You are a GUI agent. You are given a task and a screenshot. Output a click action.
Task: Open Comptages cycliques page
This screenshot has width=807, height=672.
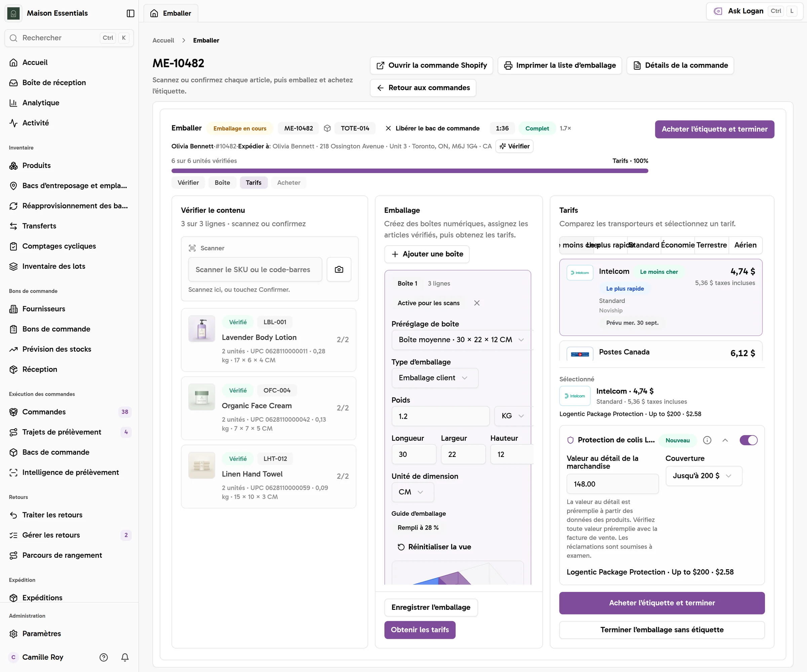point(69,246)
